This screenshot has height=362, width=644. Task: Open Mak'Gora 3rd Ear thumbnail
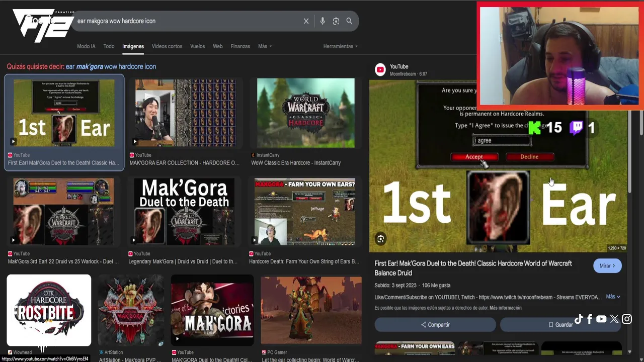pyautogui.click(x=63, y=212)
